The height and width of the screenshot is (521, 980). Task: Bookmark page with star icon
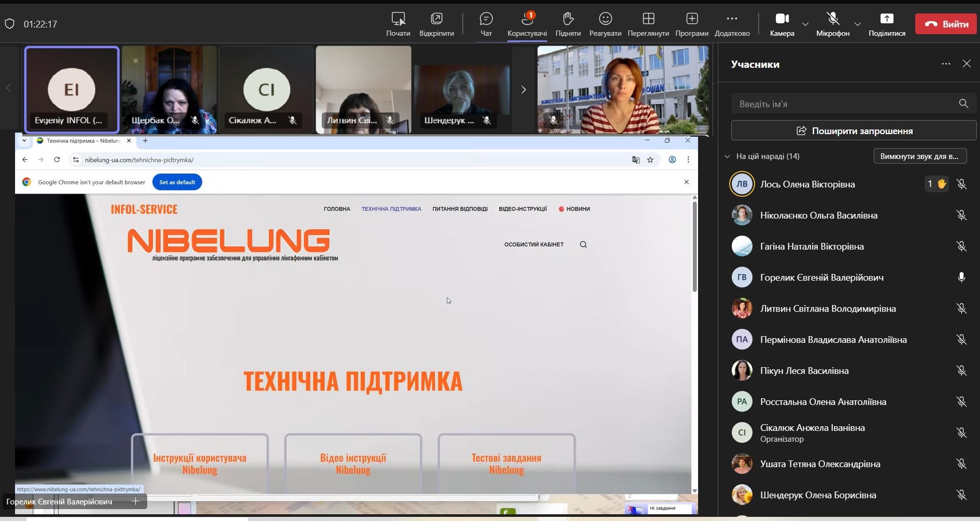pyautogui.click(x=650, y=160)
